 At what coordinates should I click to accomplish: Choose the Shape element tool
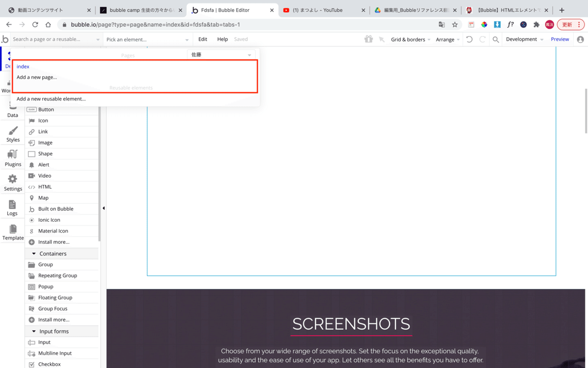coord(62,154)
